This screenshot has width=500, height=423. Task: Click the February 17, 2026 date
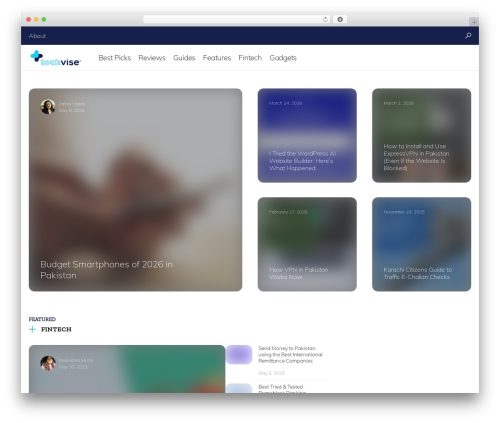288,212
